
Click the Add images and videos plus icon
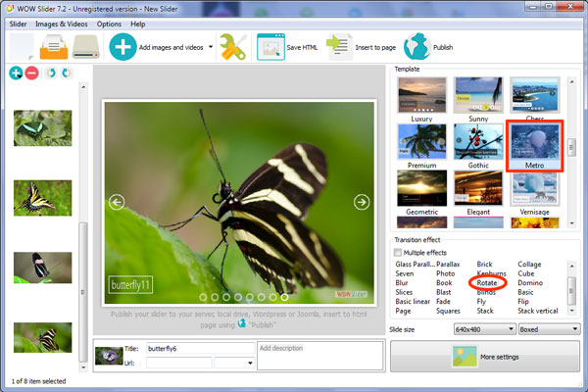pyautogui.click(x=122, y=47)
